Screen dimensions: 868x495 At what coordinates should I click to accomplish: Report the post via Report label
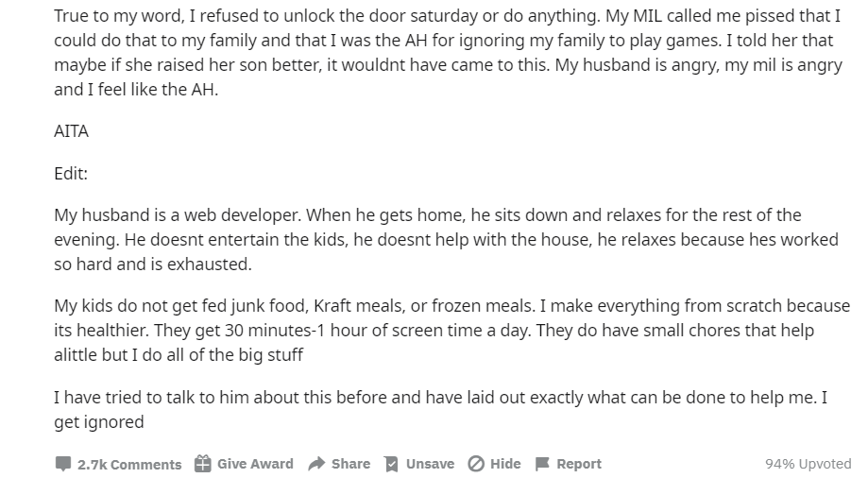(578, 464)
